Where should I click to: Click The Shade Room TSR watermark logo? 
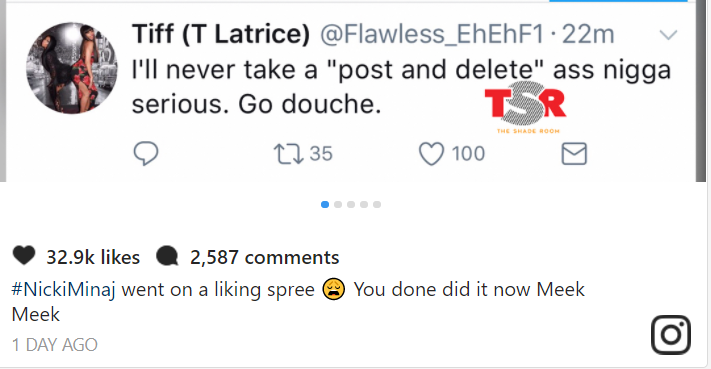point(526,108)
